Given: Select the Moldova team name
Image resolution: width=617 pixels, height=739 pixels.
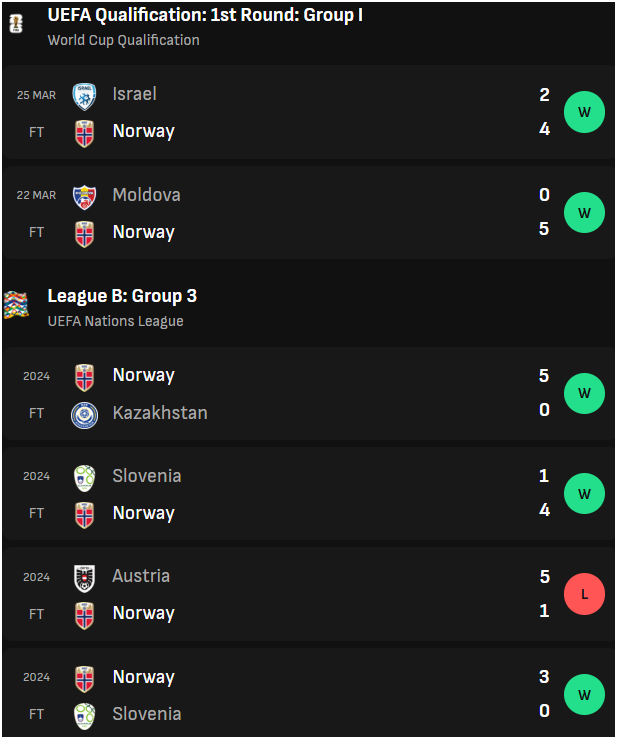Looking at the screenshot, I should (x=147, y=195).
